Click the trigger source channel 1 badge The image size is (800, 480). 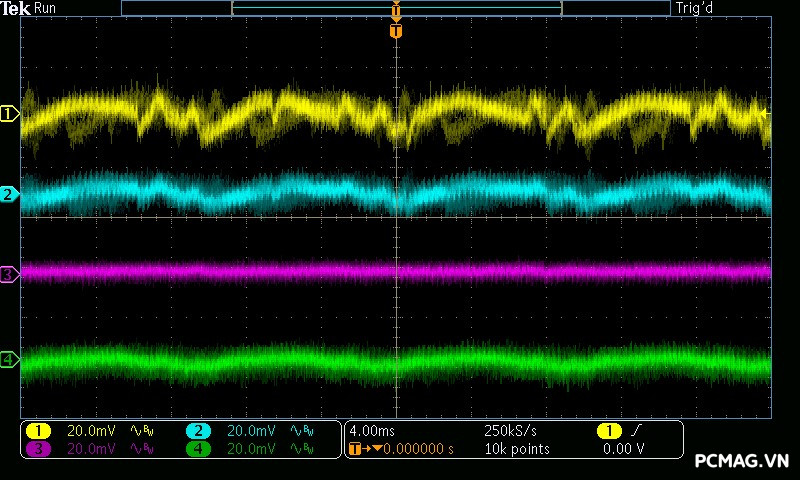609,431
